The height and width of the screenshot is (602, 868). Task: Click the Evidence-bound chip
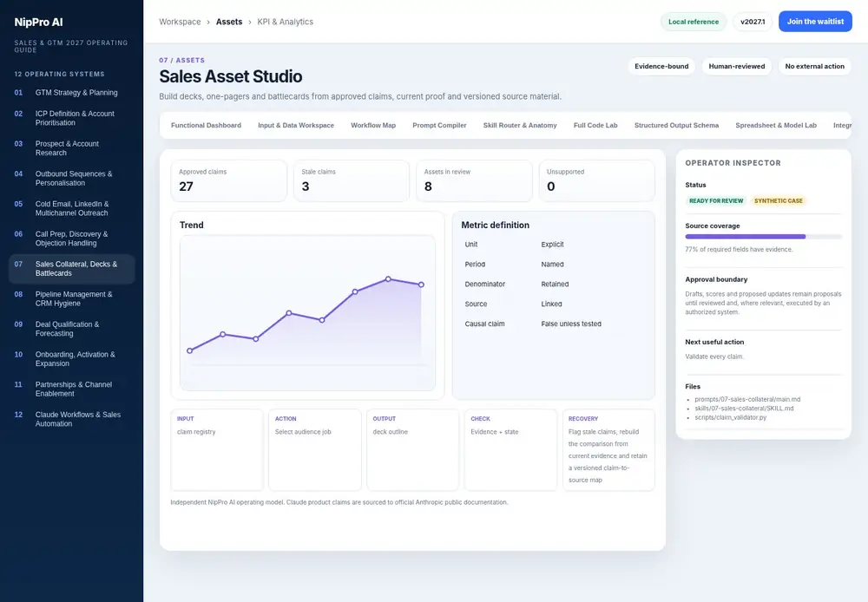(x=661, y=67)
